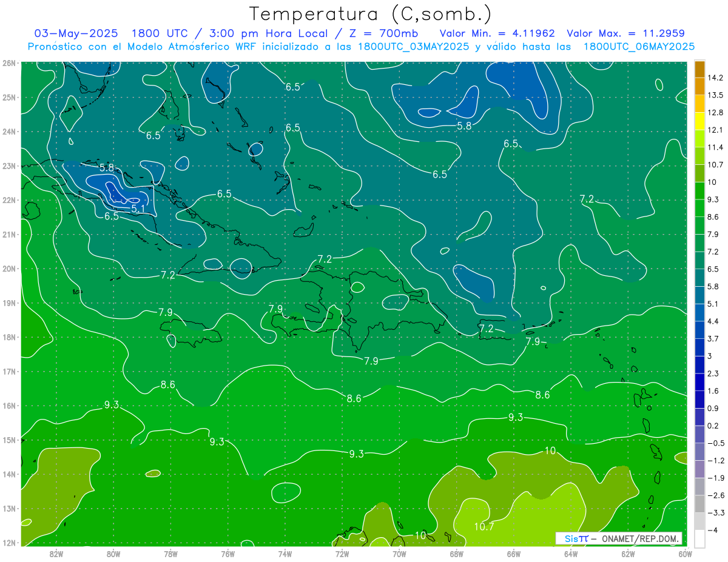This screenshot has height=562, width=728.
Task: Click the 60W longitude axis label
Action: click(x=685, y=554)
